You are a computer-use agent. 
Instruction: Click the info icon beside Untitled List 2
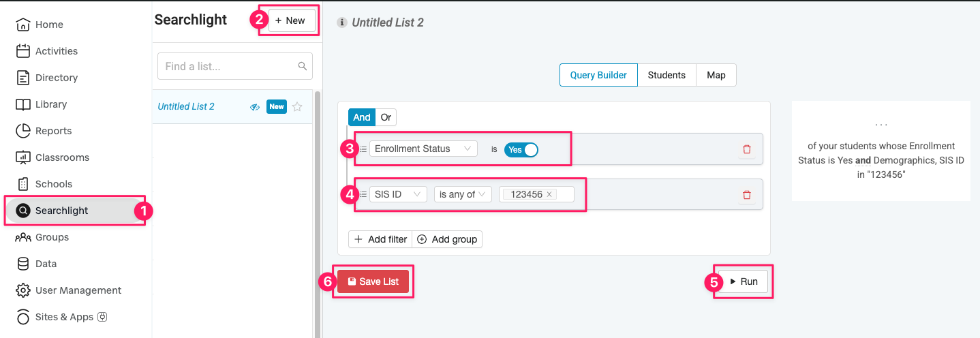click(343, 22)
